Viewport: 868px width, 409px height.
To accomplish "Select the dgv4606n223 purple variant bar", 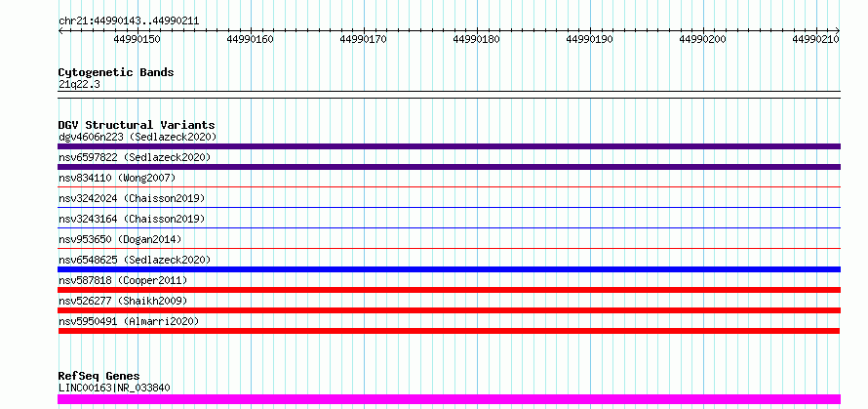I will [x=449, y=146].
